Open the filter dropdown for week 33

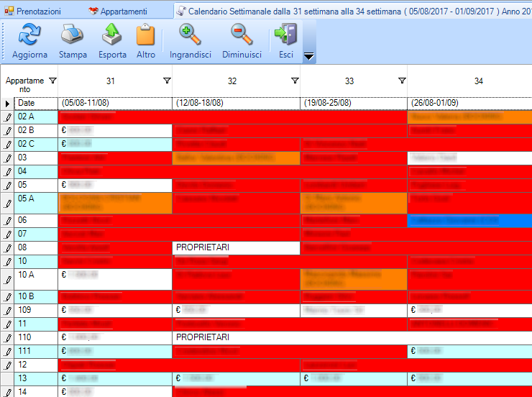(x=402, y=81)
